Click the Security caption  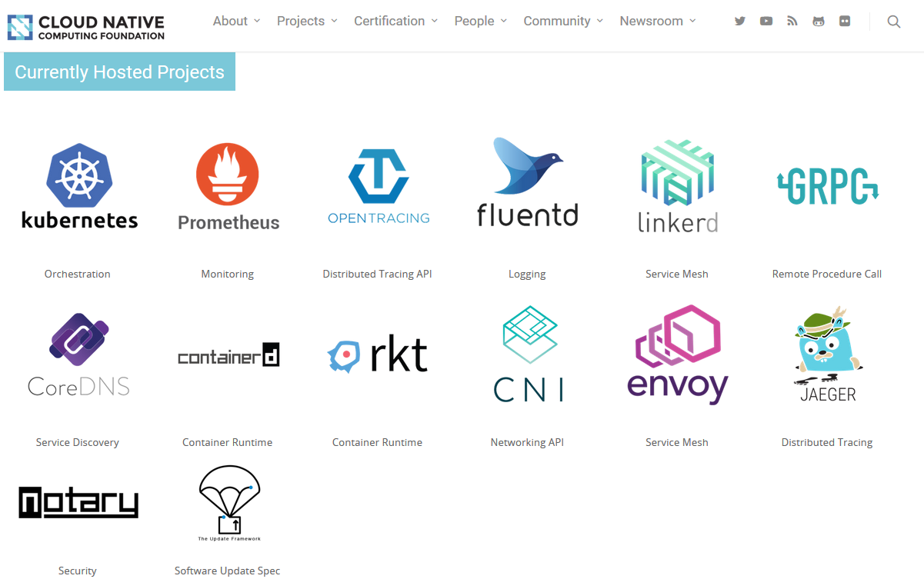[x=78, y=571]
